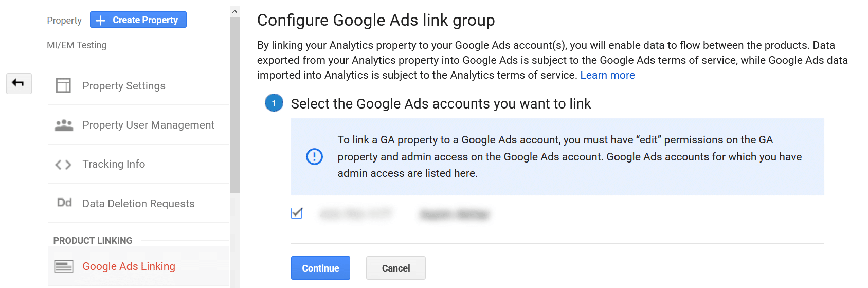Click the Data Deletion Requests Dd icon
Image resolution: width=868 pixels, height=288 pixels.
pyautogui.click(x=64, y=203)
